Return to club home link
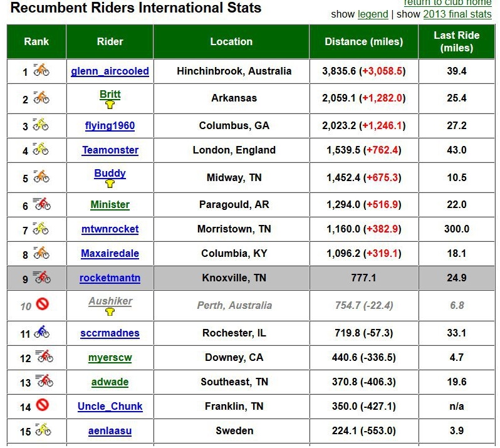 448,3
